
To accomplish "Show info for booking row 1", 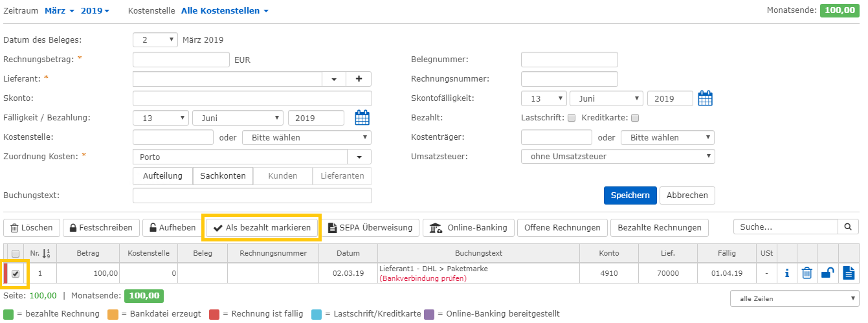I will 787,273.
